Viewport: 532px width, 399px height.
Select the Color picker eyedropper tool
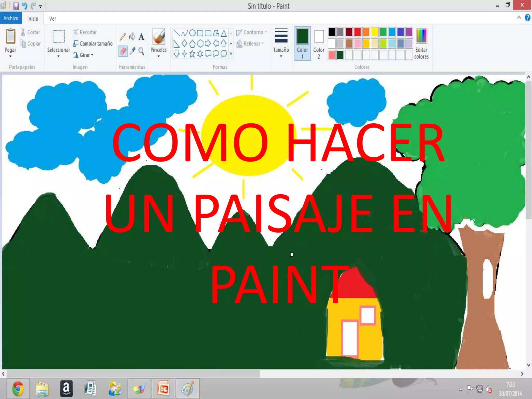click(x=132, y=51)
